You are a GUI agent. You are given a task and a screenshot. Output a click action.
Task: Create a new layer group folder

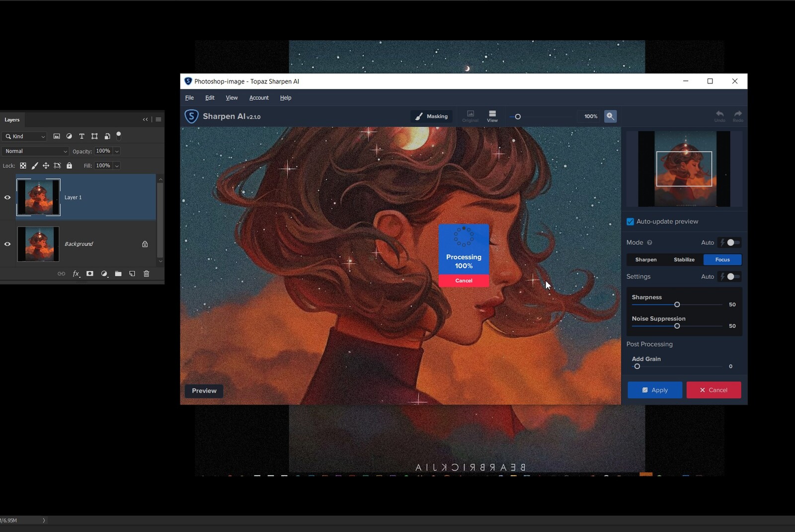point(118,274)
